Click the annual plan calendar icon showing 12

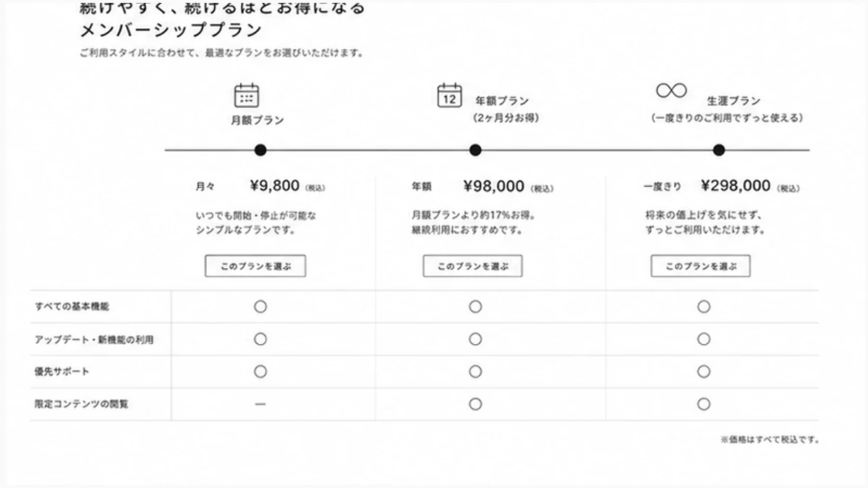[x=449, y=96]
